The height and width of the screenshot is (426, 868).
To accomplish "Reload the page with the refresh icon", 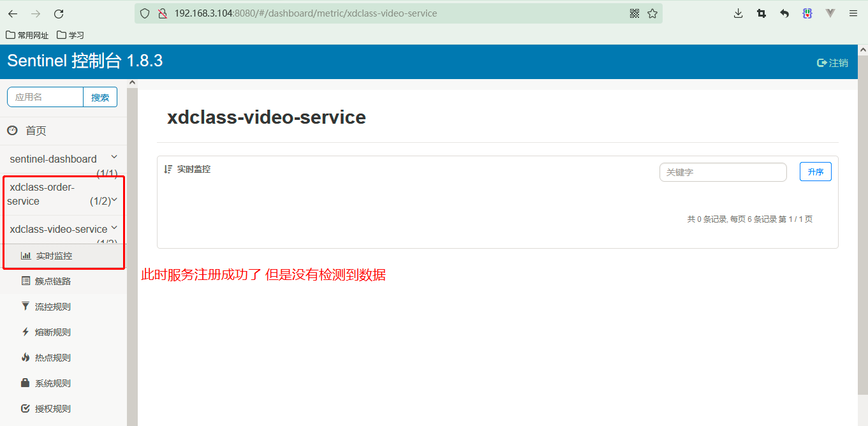I will point(59,13).
